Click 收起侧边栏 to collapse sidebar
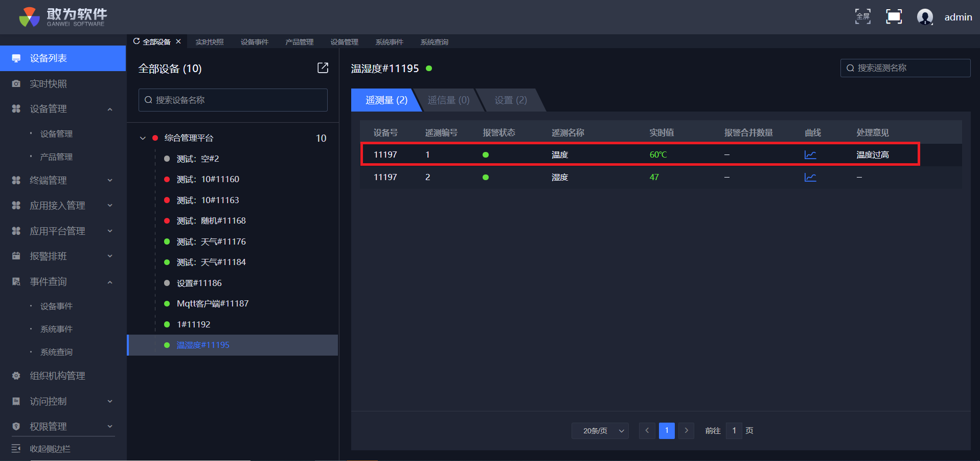This screenshot has width=980, height=461. (50, 449)
